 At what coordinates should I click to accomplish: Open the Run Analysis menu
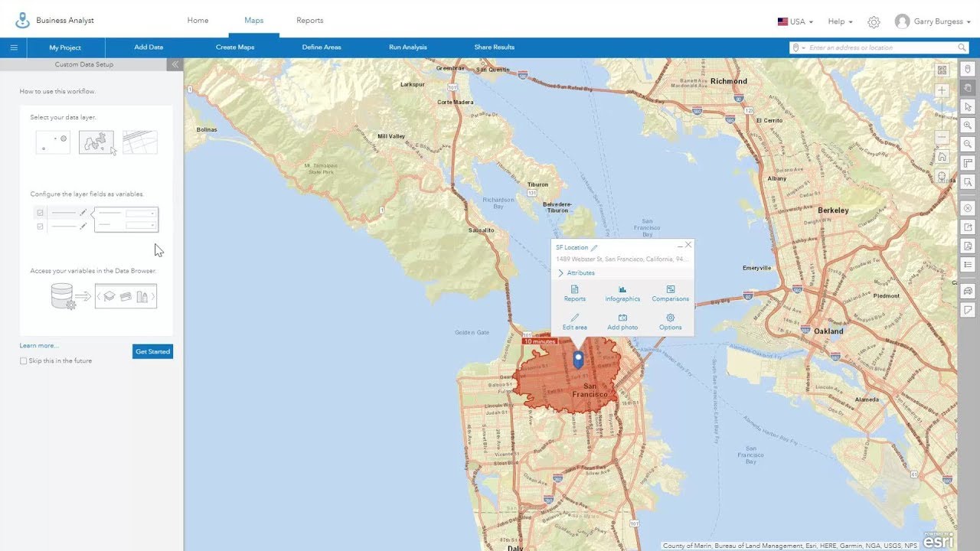(407, 47)
